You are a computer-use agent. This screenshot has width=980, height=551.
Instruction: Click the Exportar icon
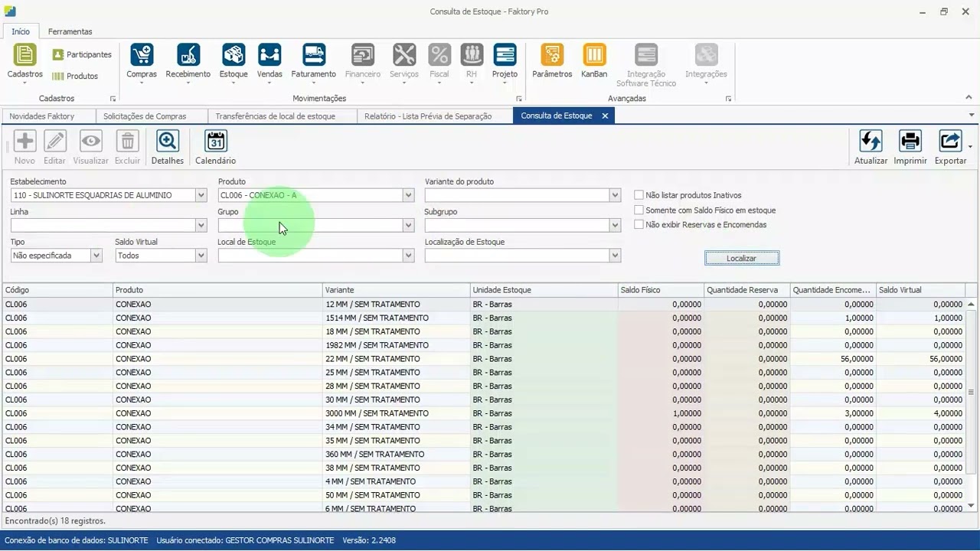click(x=950, y=142)
